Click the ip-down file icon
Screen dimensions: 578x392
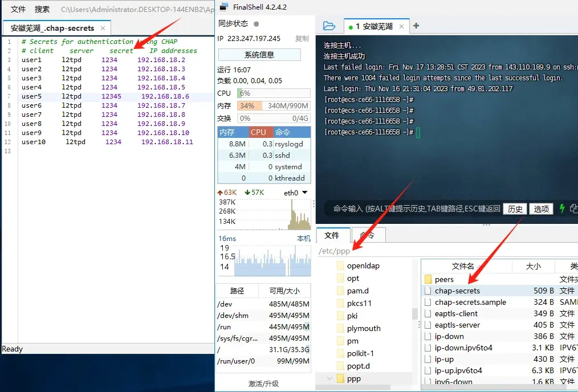tap(428, 336)
